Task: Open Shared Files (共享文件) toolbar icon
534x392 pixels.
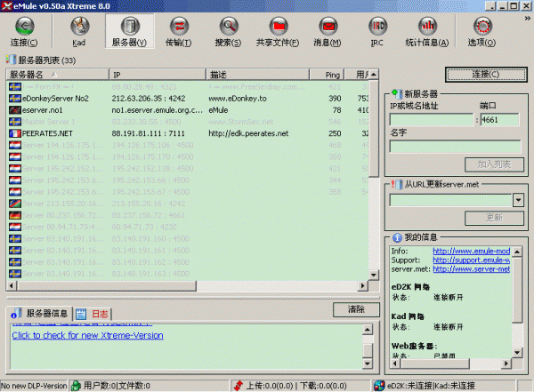Action: (279, 26)
